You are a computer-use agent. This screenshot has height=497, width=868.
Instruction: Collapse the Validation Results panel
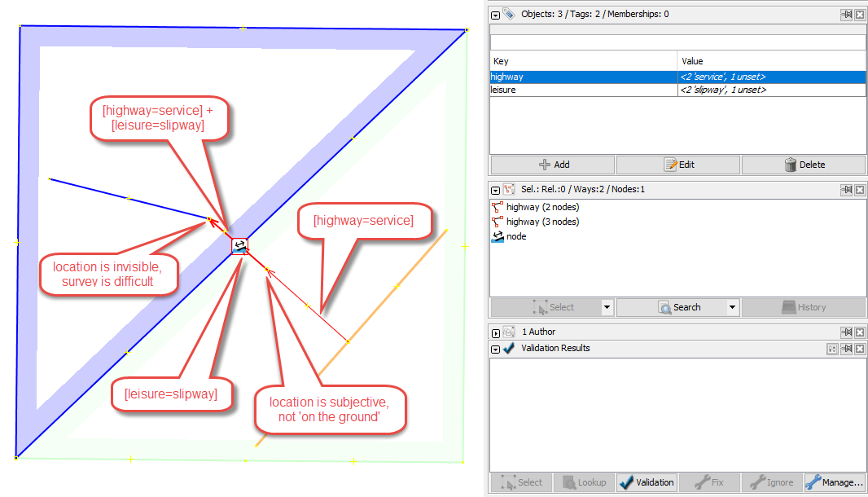(x=495, y=349)
